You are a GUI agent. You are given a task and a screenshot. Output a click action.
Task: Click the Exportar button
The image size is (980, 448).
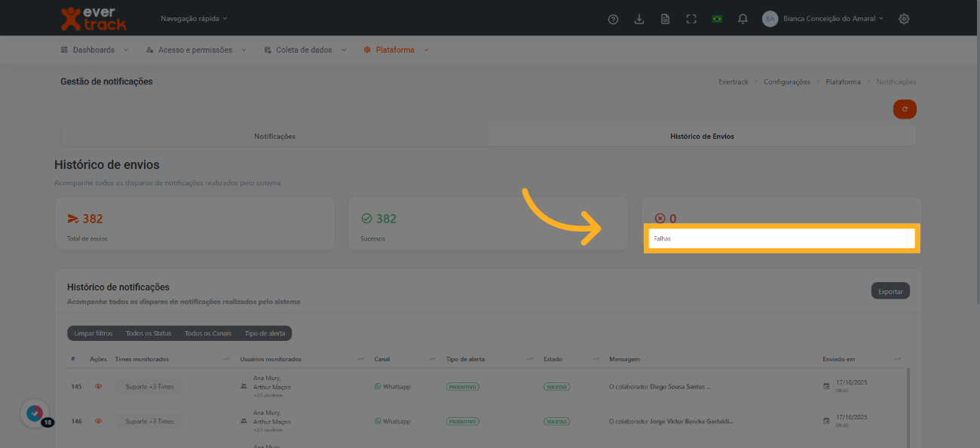click(890, 291)
